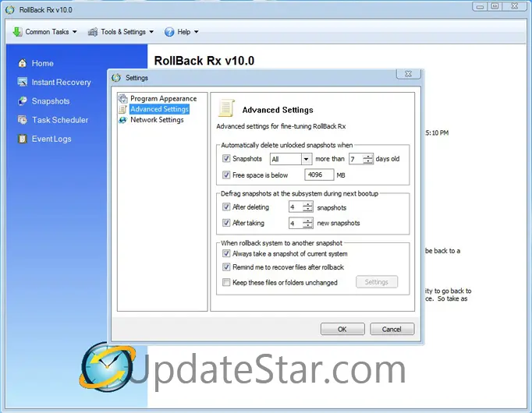Click the large Advanced Settings header scroll icon

point(226,108)
